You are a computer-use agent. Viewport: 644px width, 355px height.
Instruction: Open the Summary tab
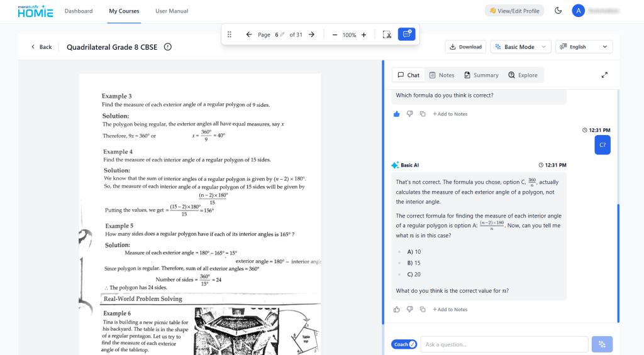coord(481,75)
